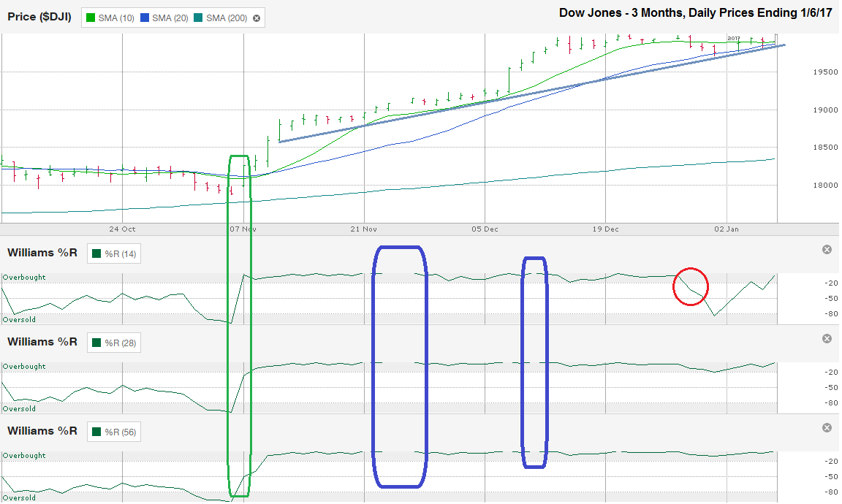This screenshot has height=504, width=842.
Task: Close the Williams %R (56) indicator panel
Action: coord(827,428)
